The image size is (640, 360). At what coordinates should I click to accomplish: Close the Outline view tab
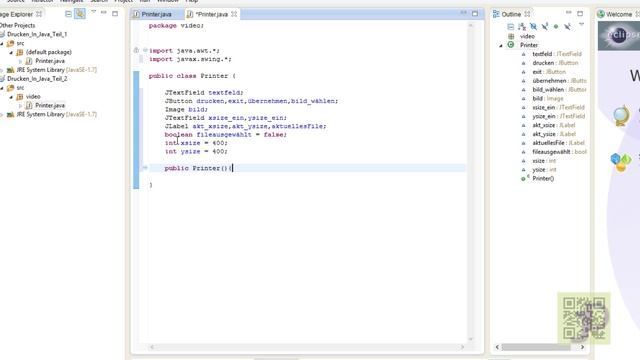point(527,14)
